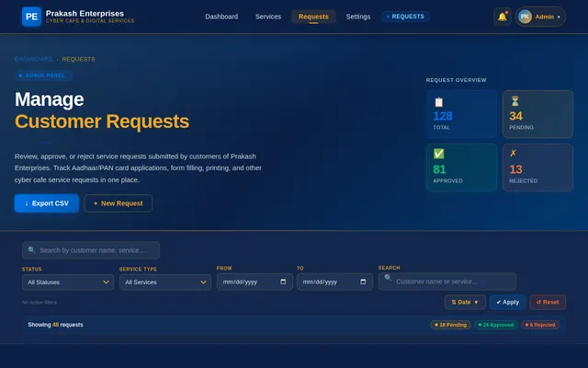Click the green checkmark in Approved card
This screenshot has width=588, height=368.
[x=439, y=154]
